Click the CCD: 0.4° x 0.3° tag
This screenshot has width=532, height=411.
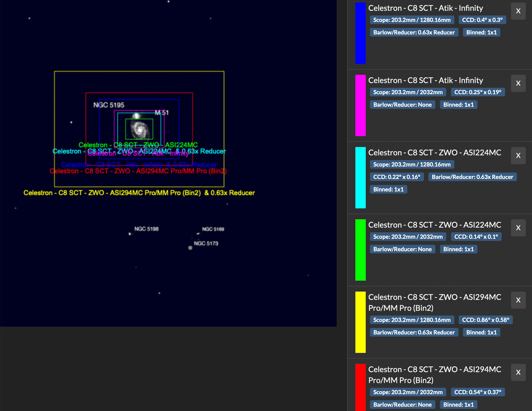[482, 20]
